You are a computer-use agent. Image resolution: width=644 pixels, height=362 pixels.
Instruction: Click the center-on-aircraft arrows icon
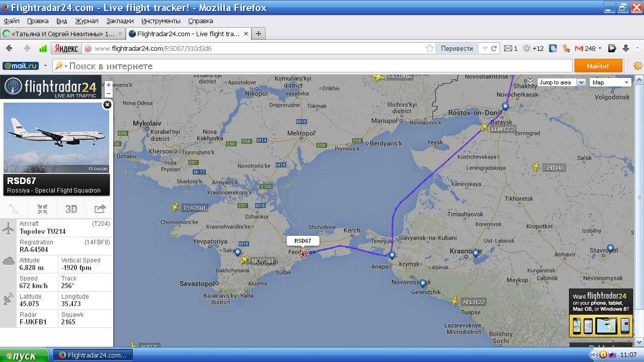click(42, 209)
